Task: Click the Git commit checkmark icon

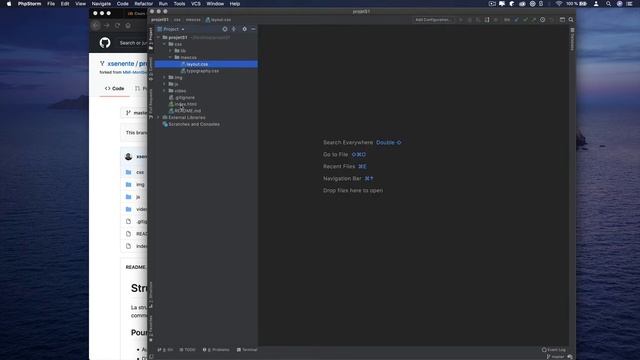Action: click(x=525, y=20)
